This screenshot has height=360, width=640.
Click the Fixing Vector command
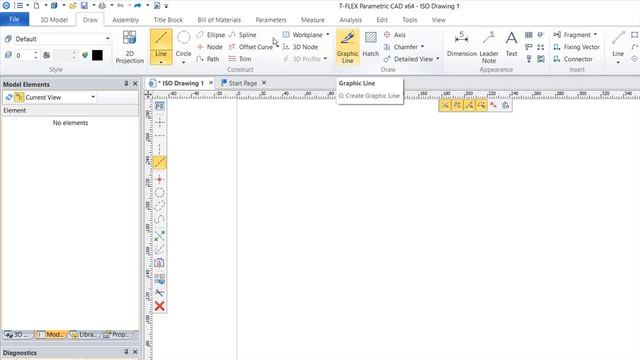[576, 47]
